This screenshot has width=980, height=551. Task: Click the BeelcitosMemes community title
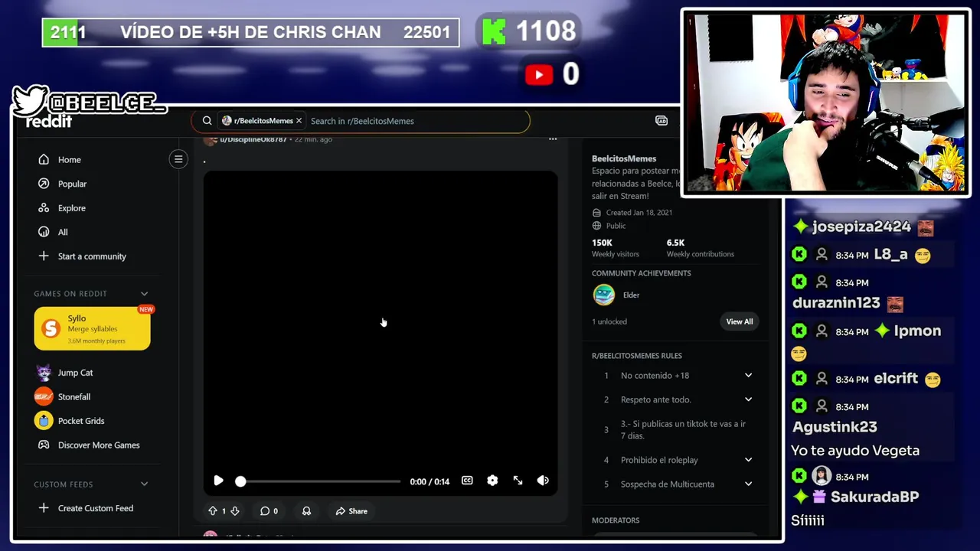tap(624, 158)
